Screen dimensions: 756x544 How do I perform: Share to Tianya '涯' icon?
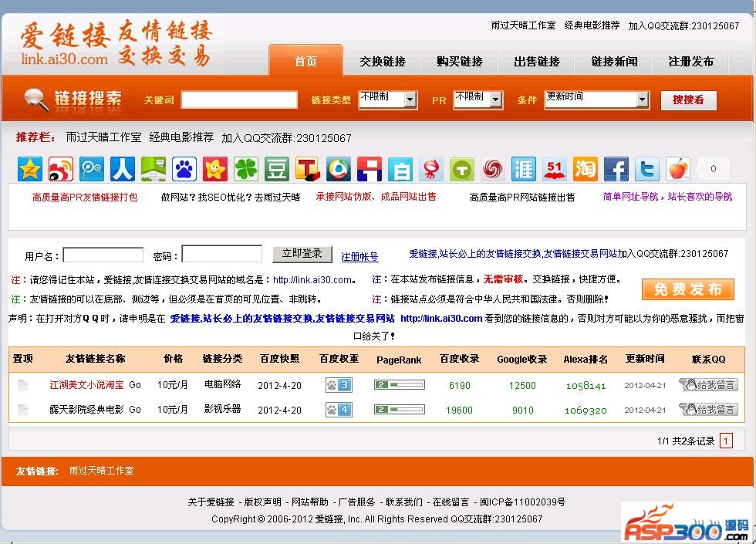click(524, 169)
